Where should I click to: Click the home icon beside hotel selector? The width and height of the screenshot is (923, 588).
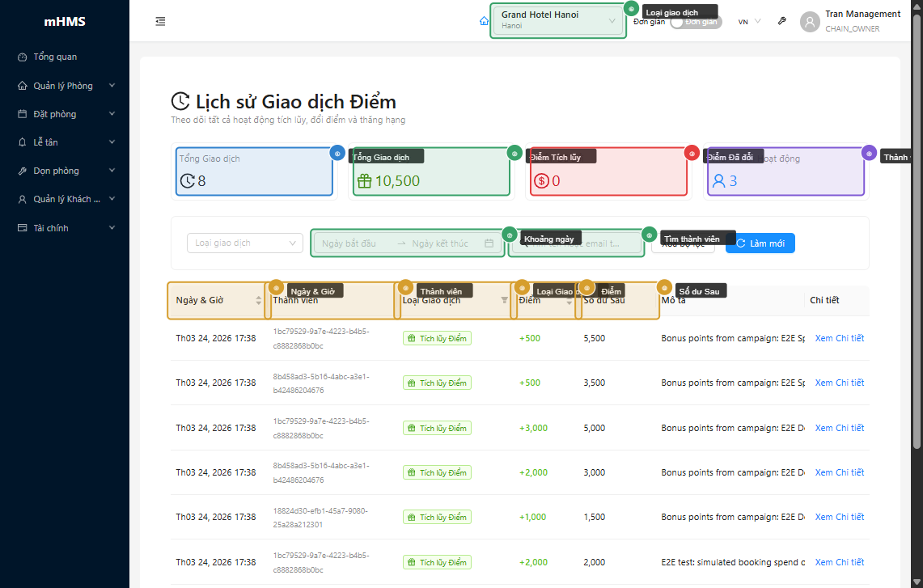[x=484, y=21]
